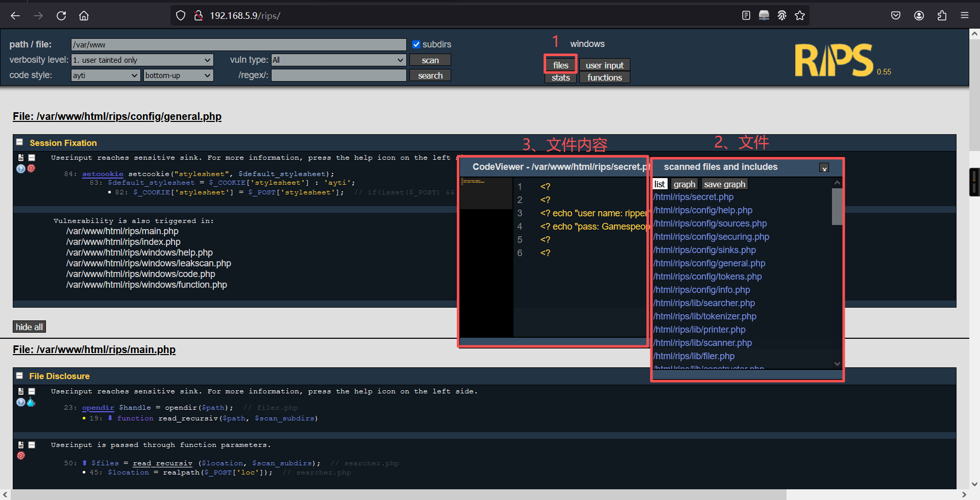Click the read_recursiv call link on line 50
Image resolution: width=980 pixels, height=500 pixels.
[162, 463]
